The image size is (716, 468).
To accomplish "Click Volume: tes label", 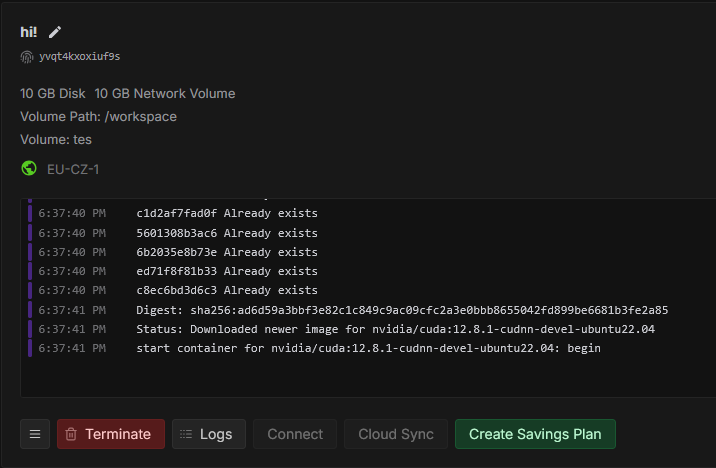I will [x=56, y=140].
